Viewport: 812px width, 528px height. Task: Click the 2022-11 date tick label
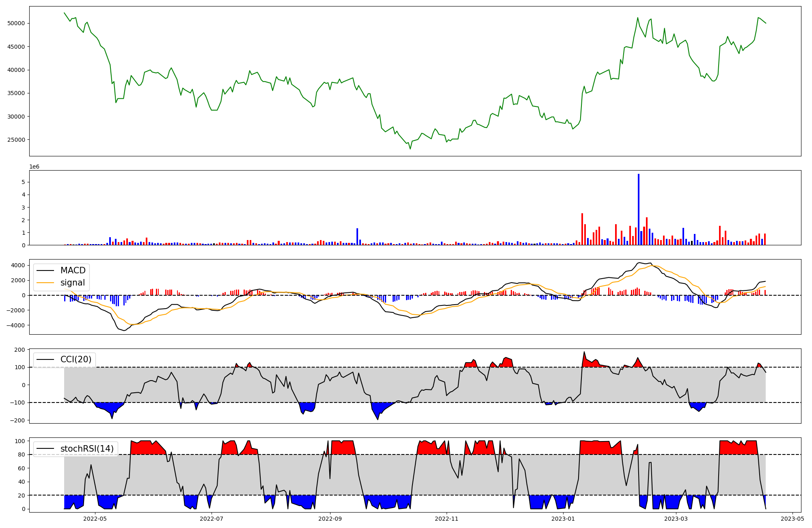447,519
